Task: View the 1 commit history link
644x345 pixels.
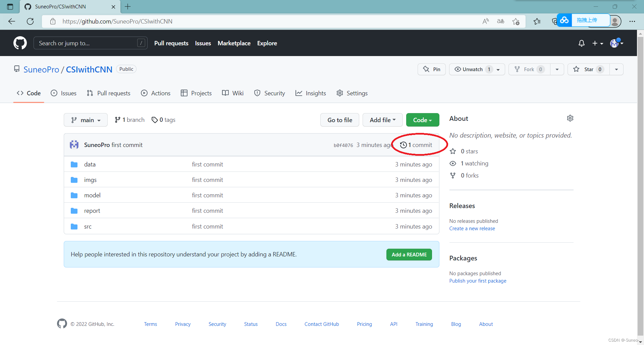Action: click(x=416, y=145)
